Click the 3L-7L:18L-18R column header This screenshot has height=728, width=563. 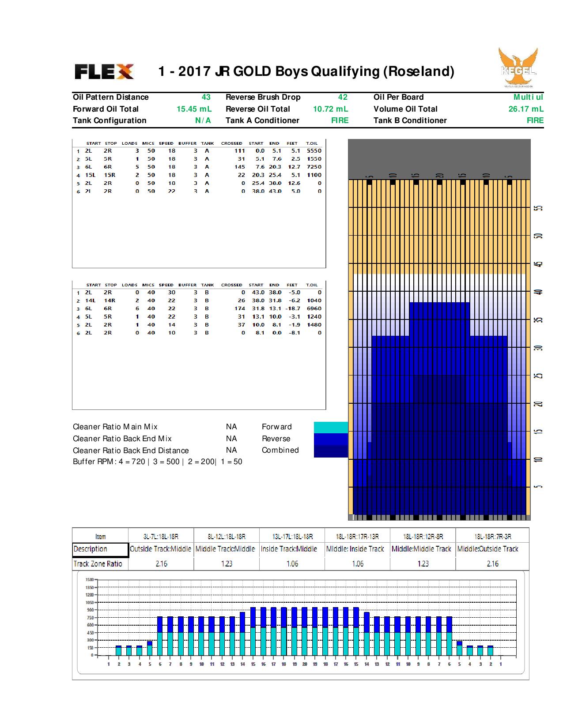pos(161,537)
